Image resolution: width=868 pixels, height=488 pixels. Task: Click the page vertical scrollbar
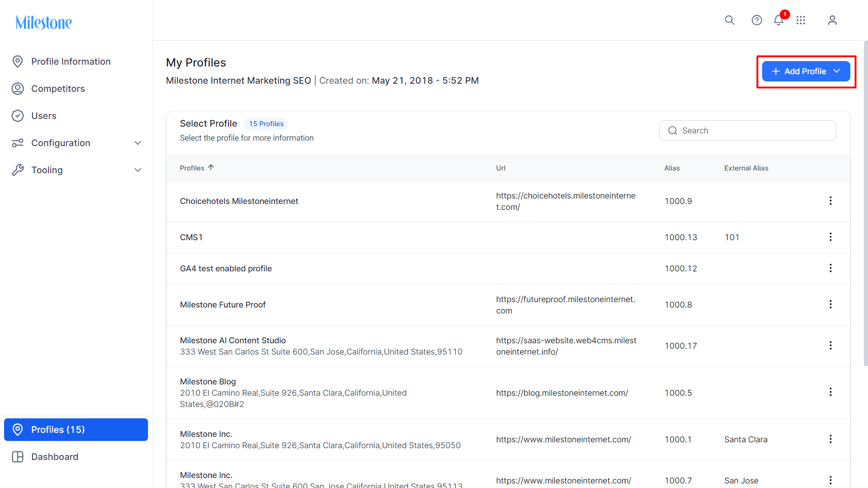866,204
